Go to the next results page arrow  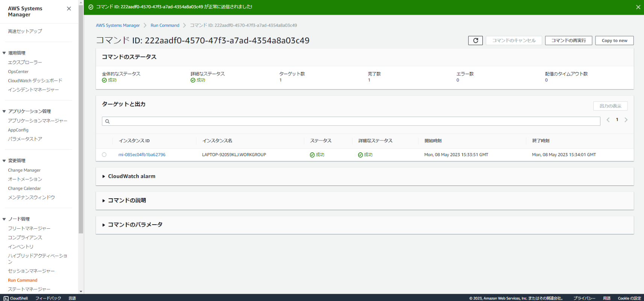point(626,120)
